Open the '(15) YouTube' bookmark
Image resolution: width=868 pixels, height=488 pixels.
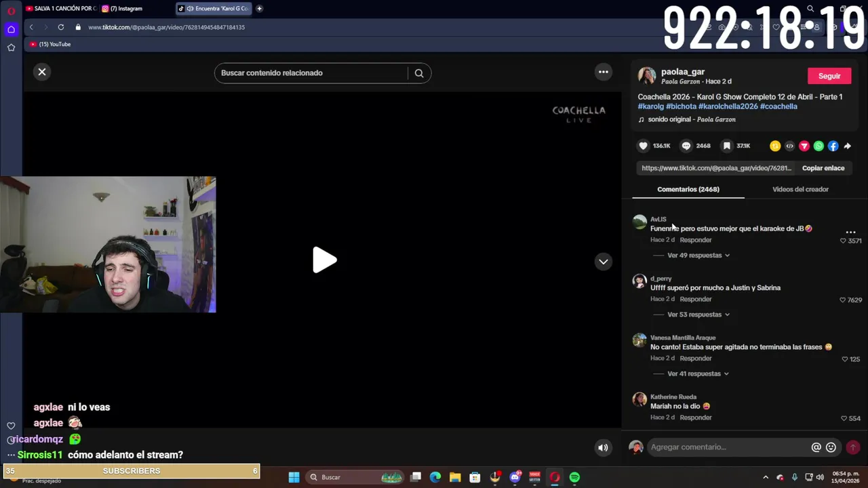pyautogui.click(x=50, y=44)
